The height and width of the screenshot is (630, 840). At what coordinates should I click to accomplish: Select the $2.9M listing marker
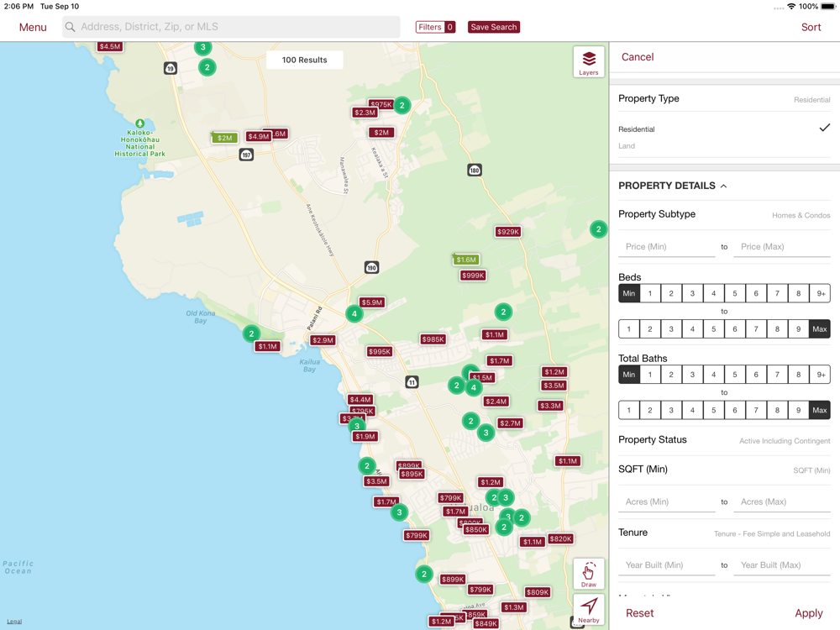323,340
